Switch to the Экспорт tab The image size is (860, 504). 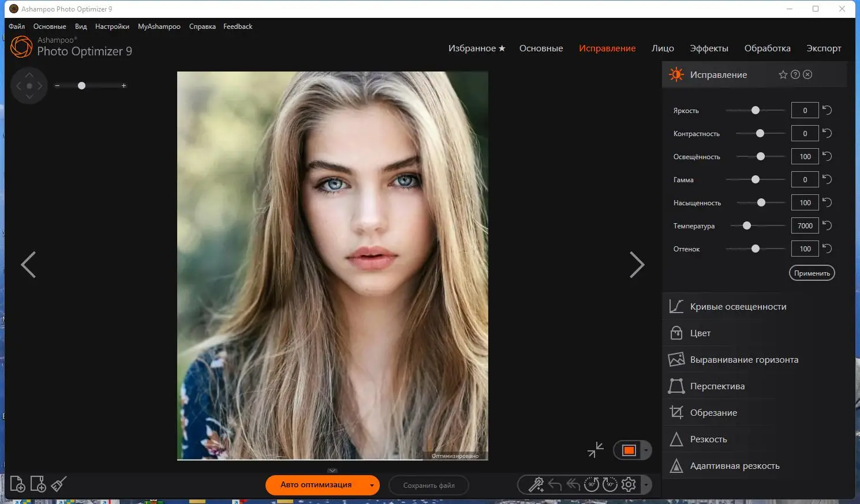tap(824, 48)
